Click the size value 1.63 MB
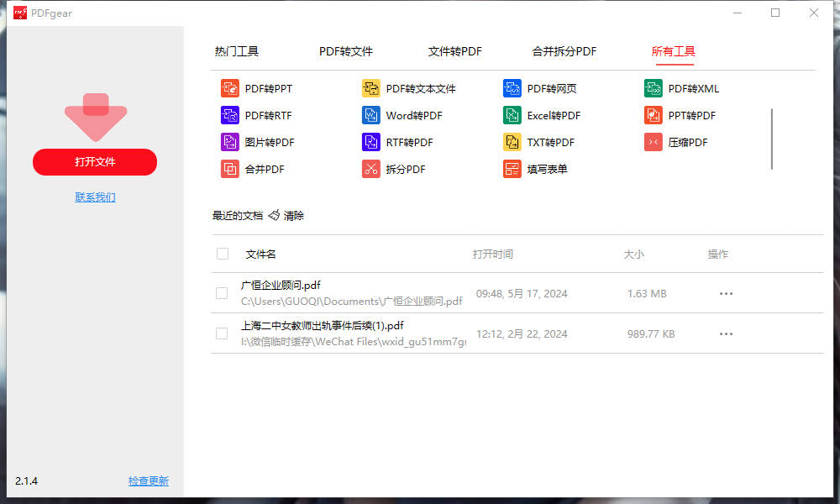 click(x=647, y=293)
